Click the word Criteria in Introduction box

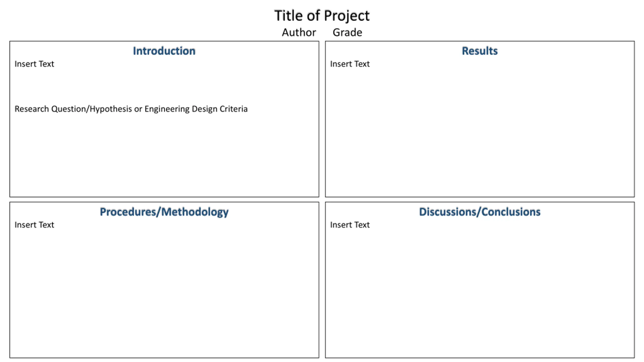233,109
